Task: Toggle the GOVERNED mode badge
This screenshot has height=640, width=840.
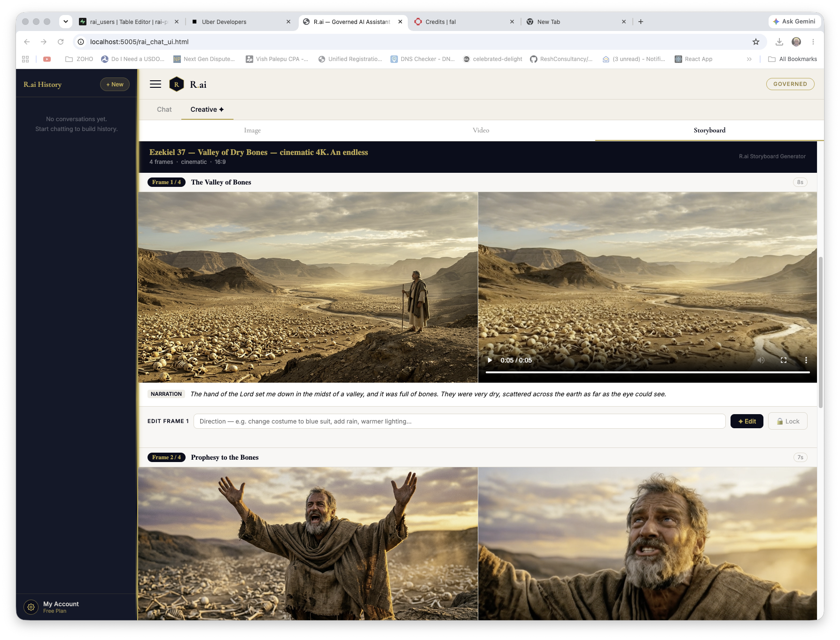Action: (x=790, y=84)
